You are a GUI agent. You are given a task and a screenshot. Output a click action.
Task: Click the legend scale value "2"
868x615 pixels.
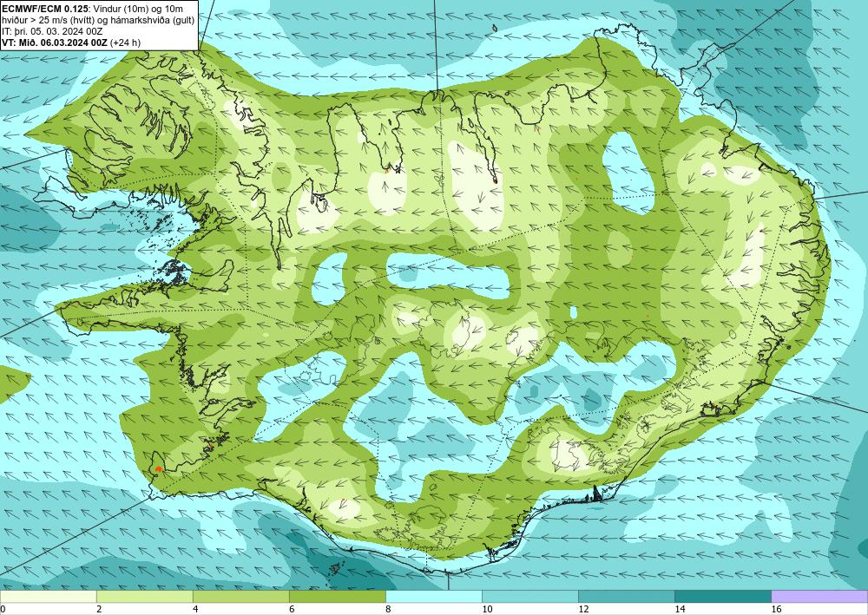[x=99, y=609]
